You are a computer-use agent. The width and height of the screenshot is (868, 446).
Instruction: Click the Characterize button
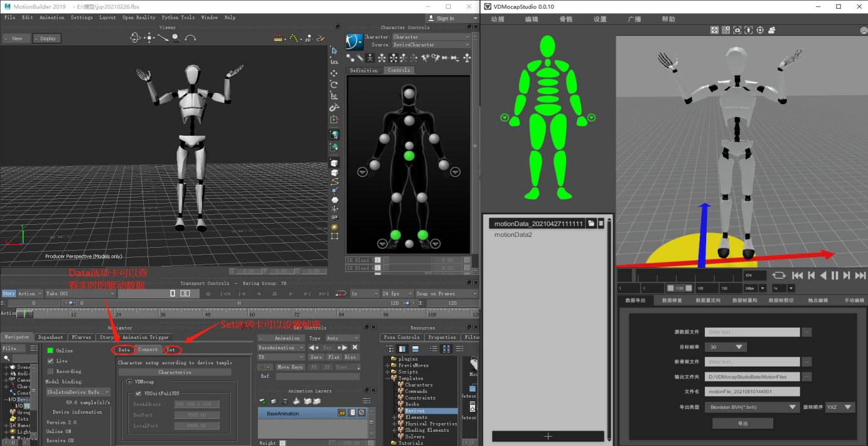[175, 372]
